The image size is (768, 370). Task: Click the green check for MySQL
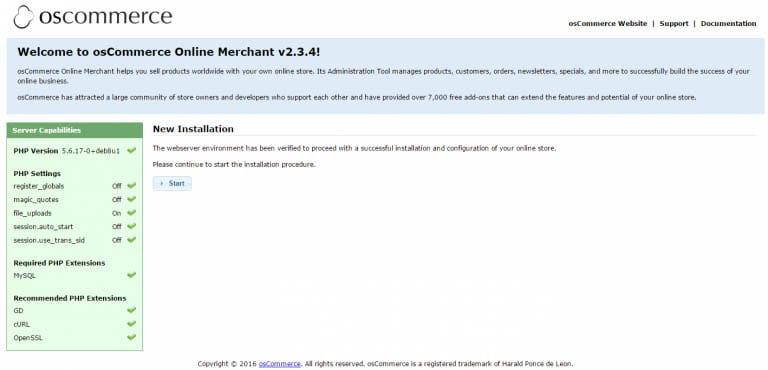click(131, 275)
